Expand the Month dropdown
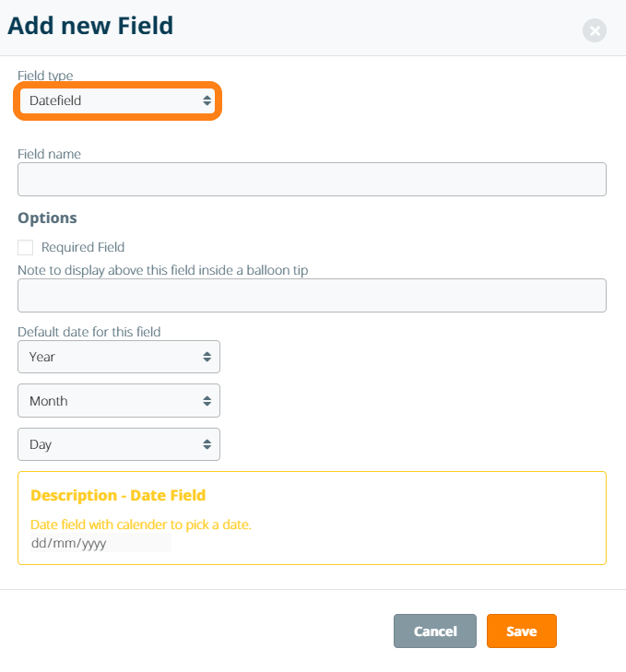Screen dimensions: 626x672 tap(119, 401)
